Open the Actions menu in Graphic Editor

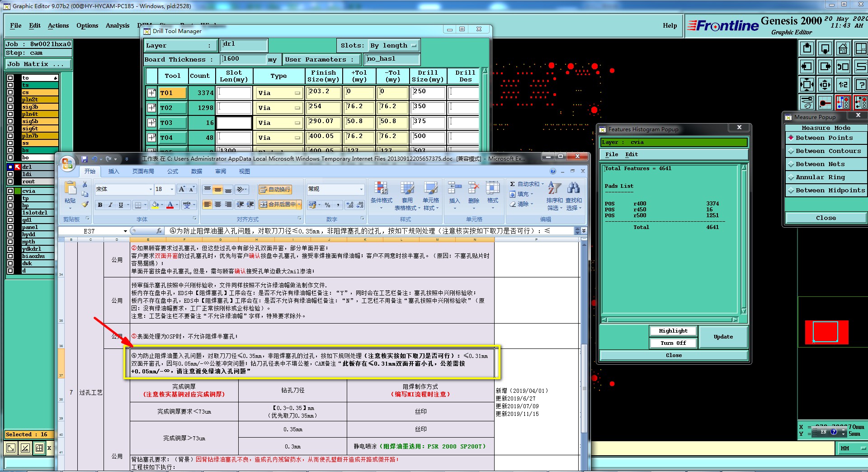coord(58,25)
